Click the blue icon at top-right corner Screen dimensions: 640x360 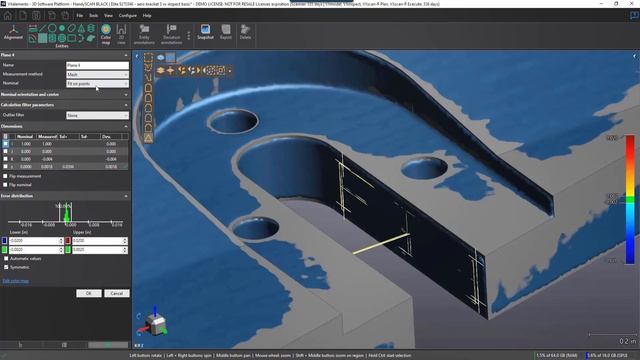point(634,16)
